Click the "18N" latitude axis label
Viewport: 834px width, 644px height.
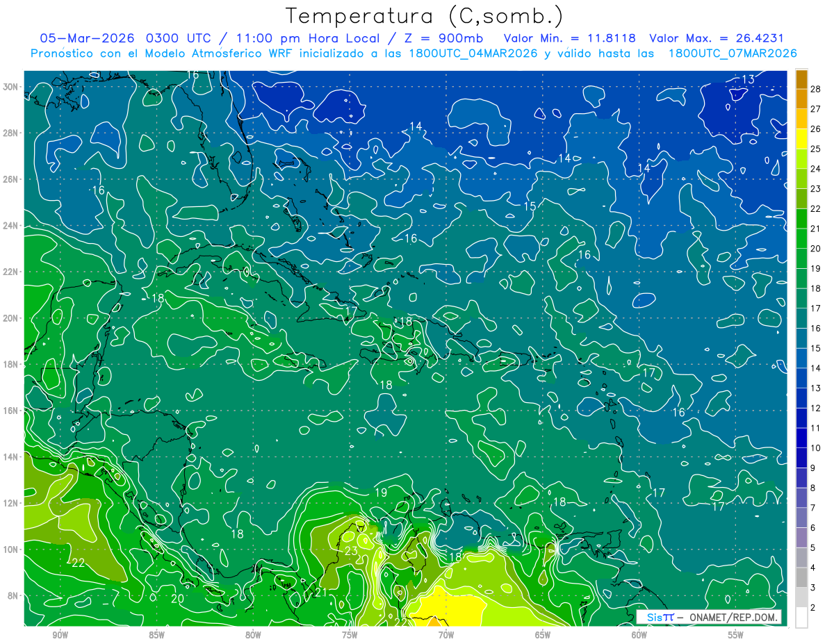[x=11, y=364]
